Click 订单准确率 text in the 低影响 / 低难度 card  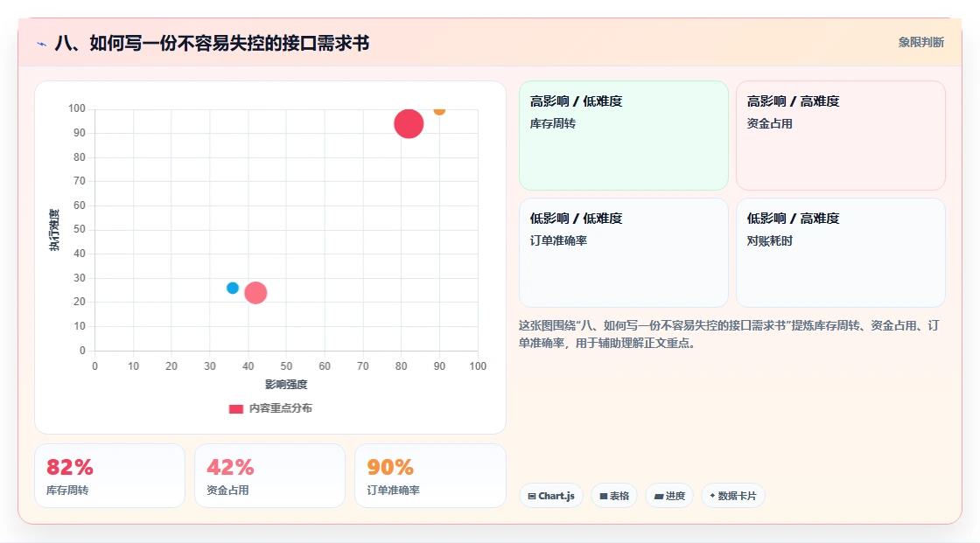tap(558, 240)
